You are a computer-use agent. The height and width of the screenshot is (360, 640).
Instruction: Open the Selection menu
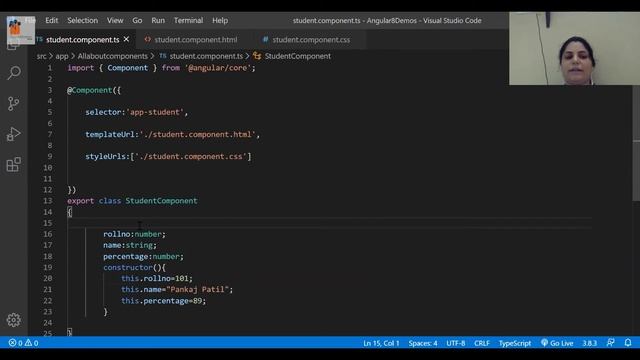(x=82, y=20)
